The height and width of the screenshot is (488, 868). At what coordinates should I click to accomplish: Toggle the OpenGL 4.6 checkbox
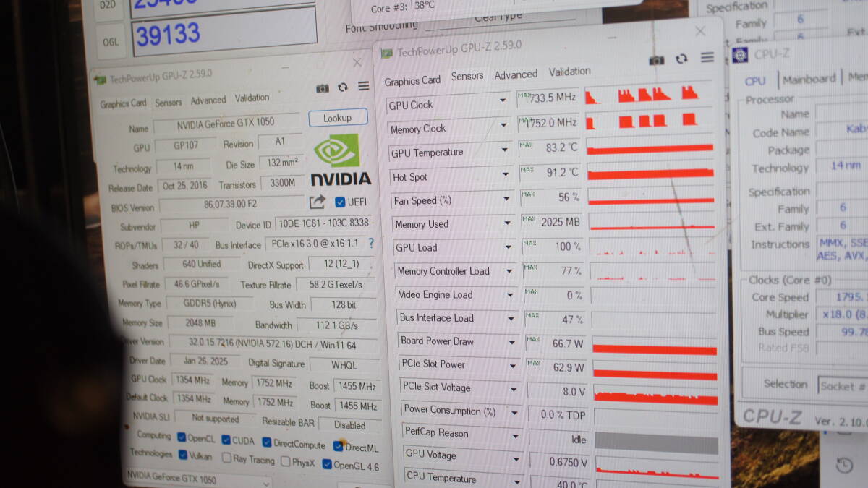(327, 464)
